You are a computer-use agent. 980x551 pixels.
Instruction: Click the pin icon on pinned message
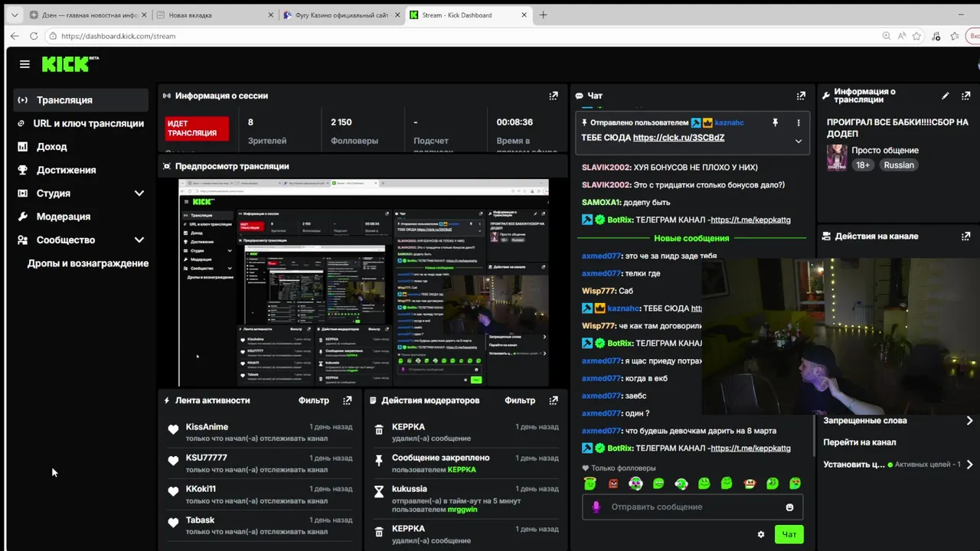(775, 122)
